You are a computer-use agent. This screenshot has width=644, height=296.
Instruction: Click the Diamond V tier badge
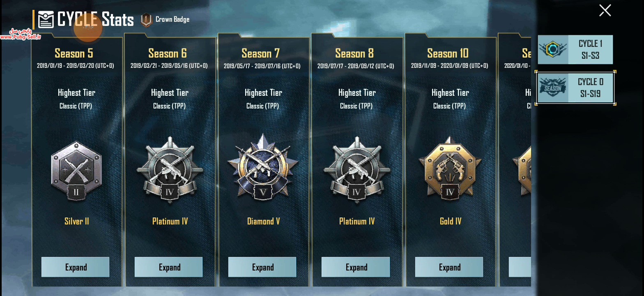pyautogui.click(x=263, y=167)
